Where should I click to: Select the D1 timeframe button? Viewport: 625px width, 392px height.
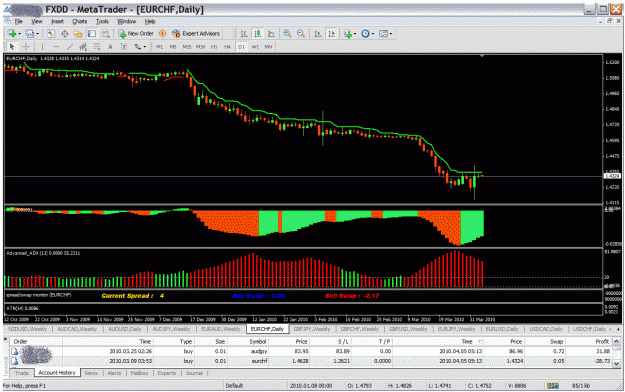[241, 47]
